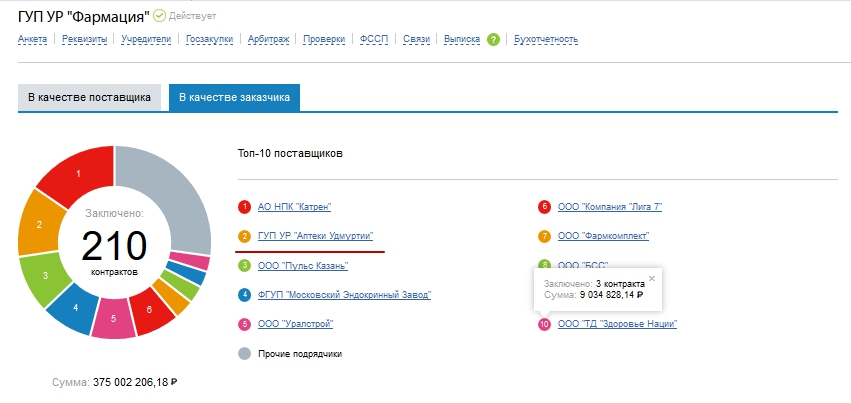The image size is (851, 403).
Task: Click orange donut segment labeled 2
Action: tap(38, 223)
